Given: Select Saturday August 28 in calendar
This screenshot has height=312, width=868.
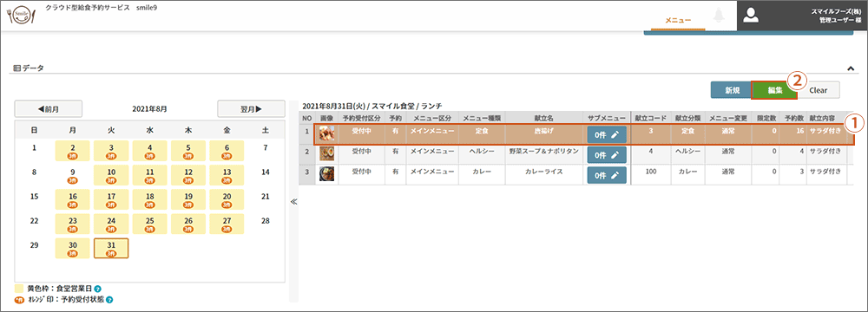Looking at the screenshot, I should [265, 221].
